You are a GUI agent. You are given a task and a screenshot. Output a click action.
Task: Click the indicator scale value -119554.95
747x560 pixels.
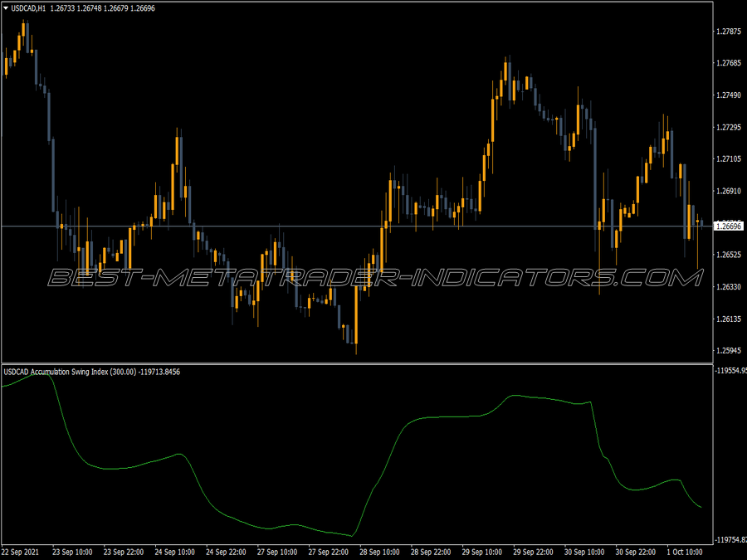tap(730, 371)
